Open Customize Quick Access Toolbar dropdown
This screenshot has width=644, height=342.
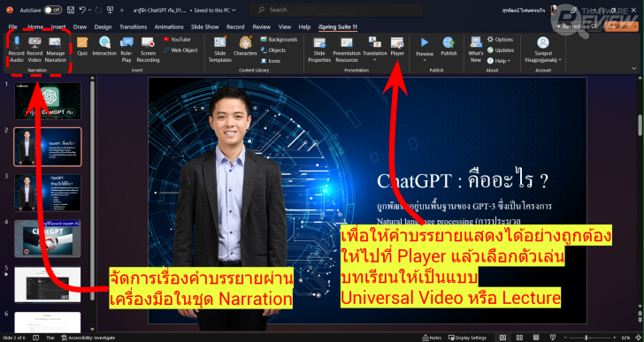tap(122, 10)
